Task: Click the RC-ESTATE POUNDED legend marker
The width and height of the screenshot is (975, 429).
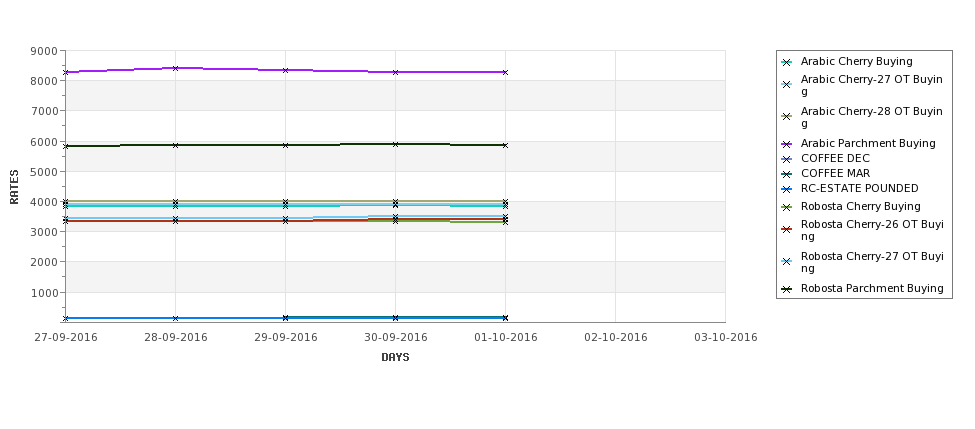Action: (787, 189)
